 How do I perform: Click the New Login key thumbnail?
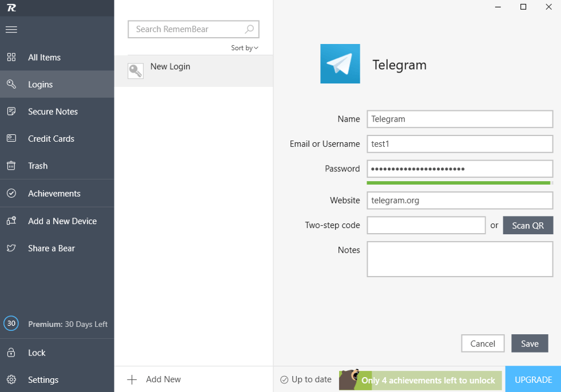136,71
